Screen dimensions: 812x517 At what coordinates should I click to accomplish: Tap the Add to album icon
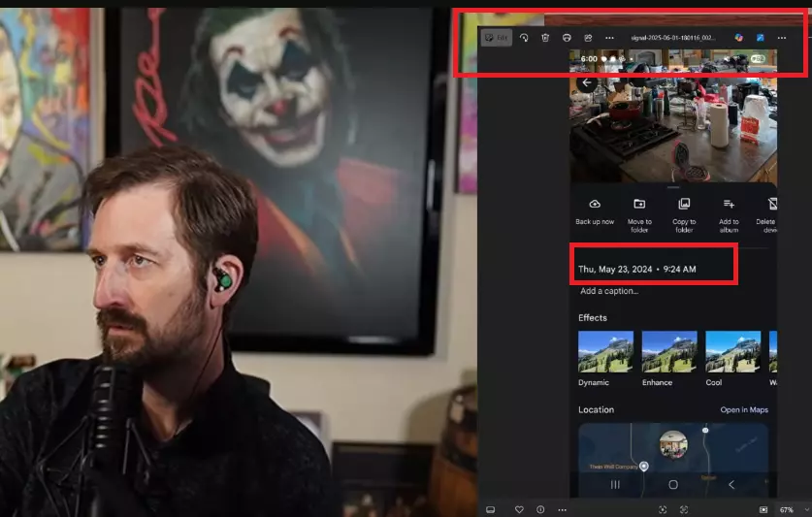point(729,204)
